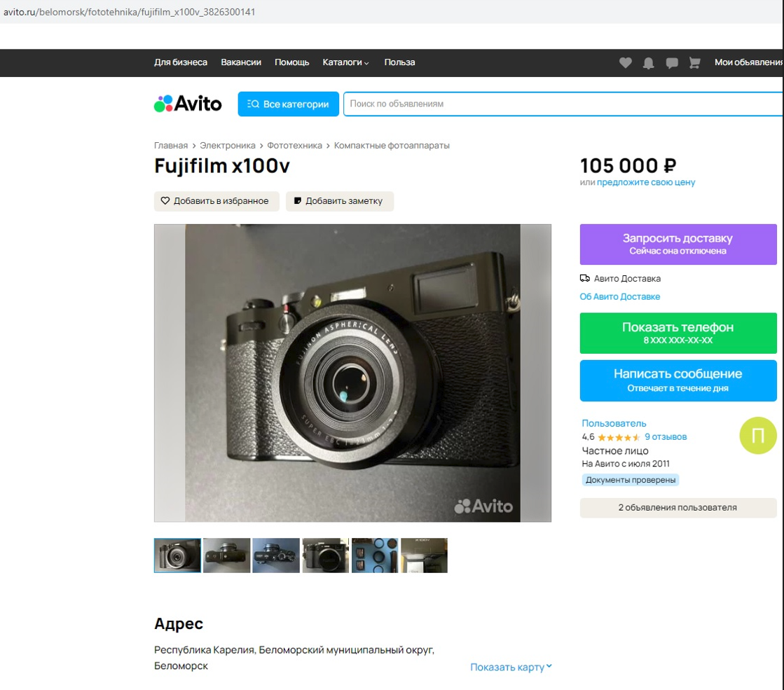Select the third thumbnail, camera dials view
Image resolution: width=784 pixels, height=690 pixels.
tap(276, 556)
